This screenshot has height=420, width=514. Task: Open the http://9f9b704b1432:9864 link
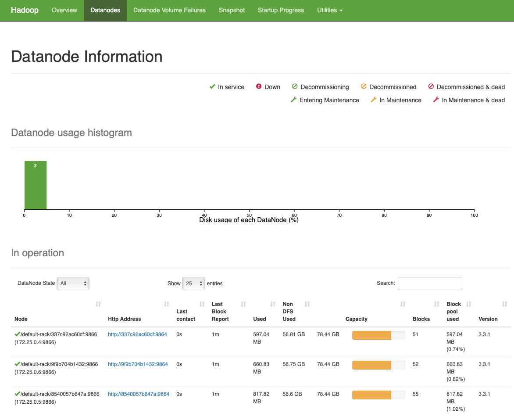click(138, 364)
